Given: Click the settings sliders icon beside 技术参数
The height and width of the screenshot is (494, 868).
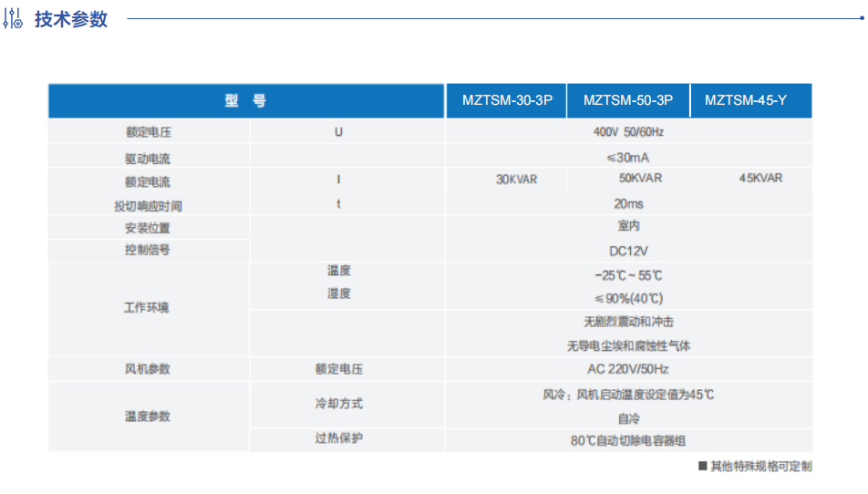Looking at the screenshot, I should (x=15, y=19).
